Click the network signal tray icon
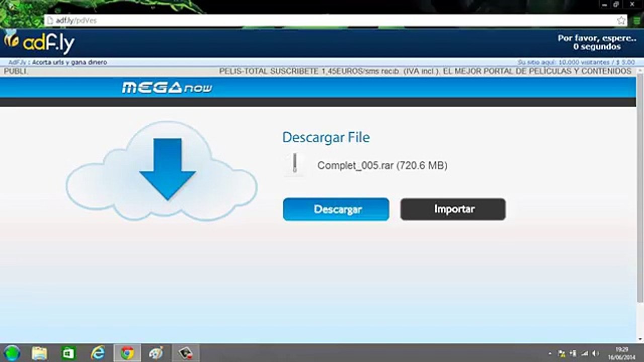Screen dimensions: 644x362 pos(585,353)
